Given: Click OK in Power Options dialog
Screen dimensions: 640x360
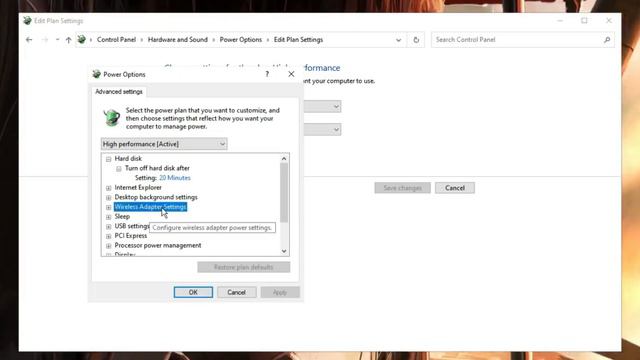Looking at the screenshot, I should click(193, 292).
